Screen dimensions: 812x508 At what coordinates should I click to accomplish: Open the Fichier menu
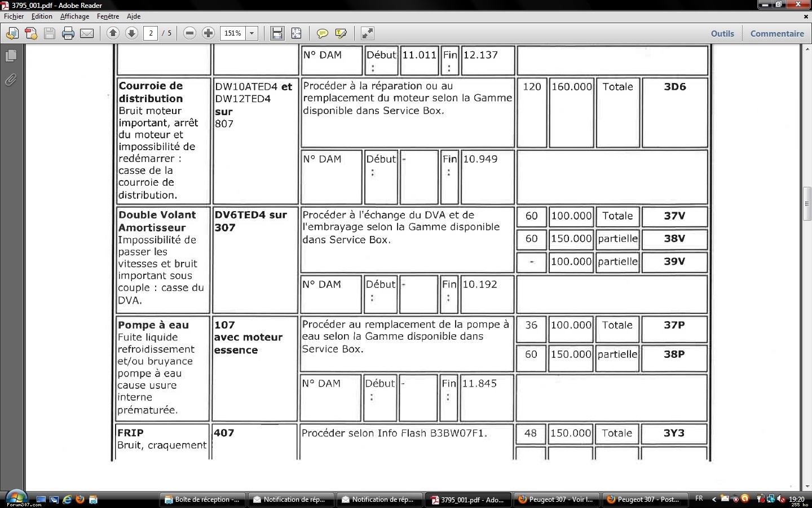click(14, 16)
